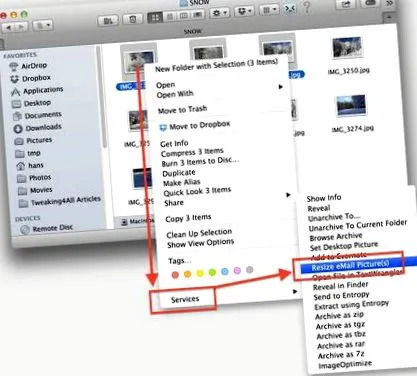This screenshot has width=417, height=376.
Task: Choose New Folder with Selection (3 Items)
Action: [x=217, y=65]
